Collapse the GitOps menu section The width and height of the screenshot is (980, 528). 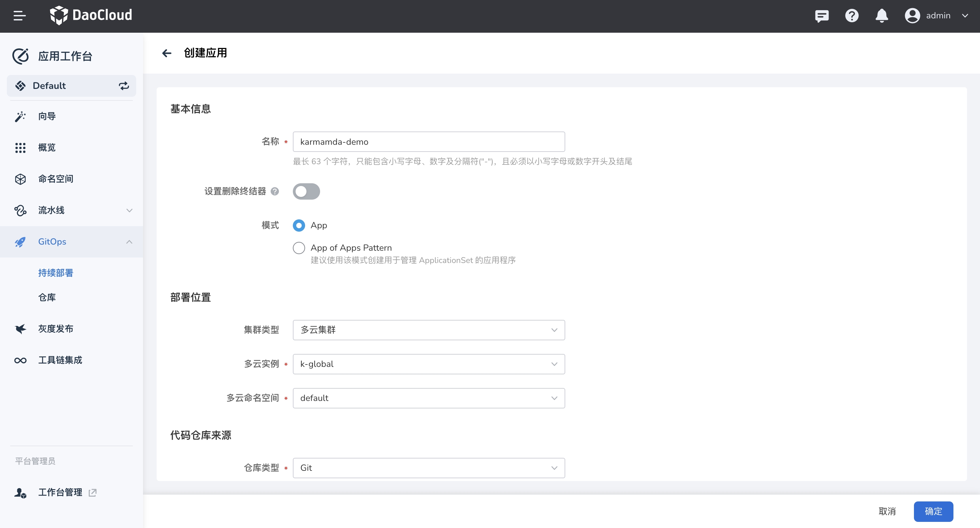click(x=129, y=242)
